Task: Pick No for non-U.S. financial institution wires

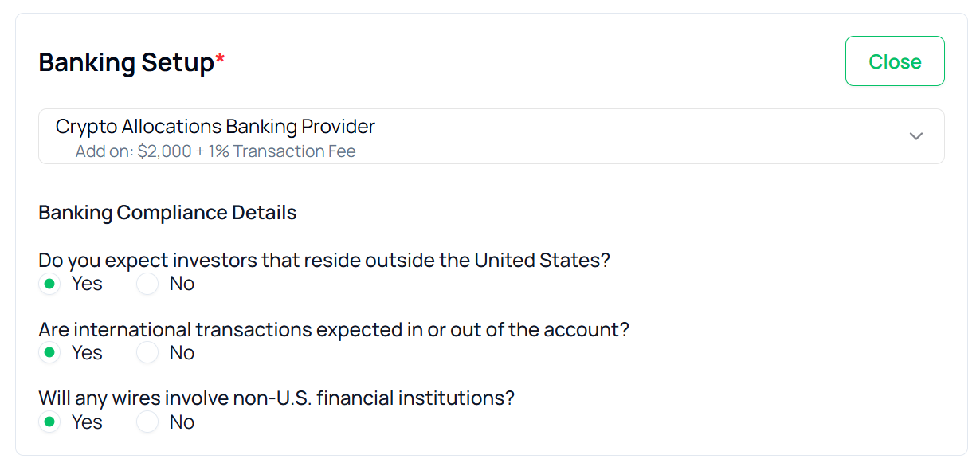Action: (x=147, y=422)
